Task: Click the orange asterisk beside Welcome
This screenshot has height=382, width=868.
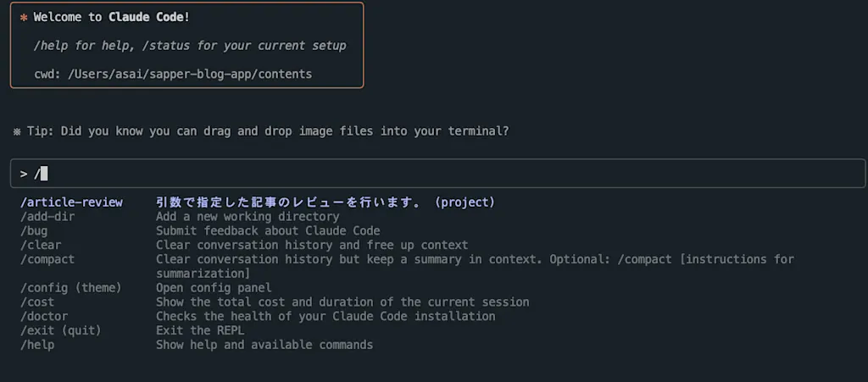Action: [x=24, y=18]
